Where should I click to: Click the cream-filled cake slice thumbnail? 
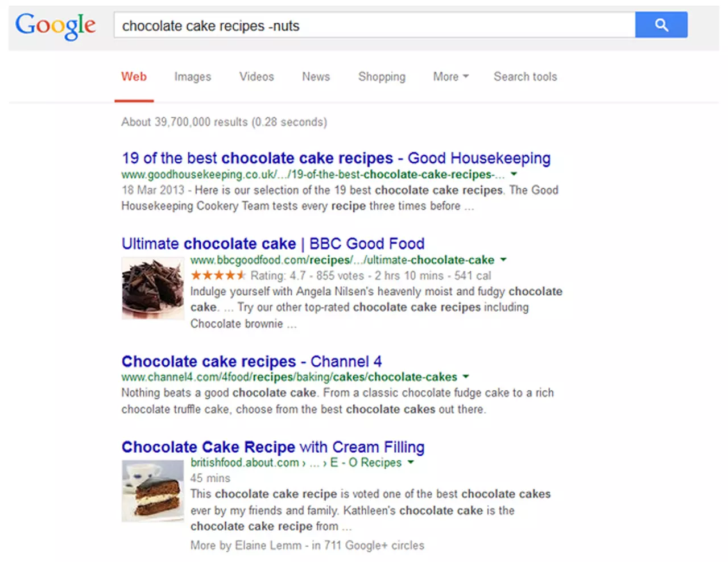(153, 491)
